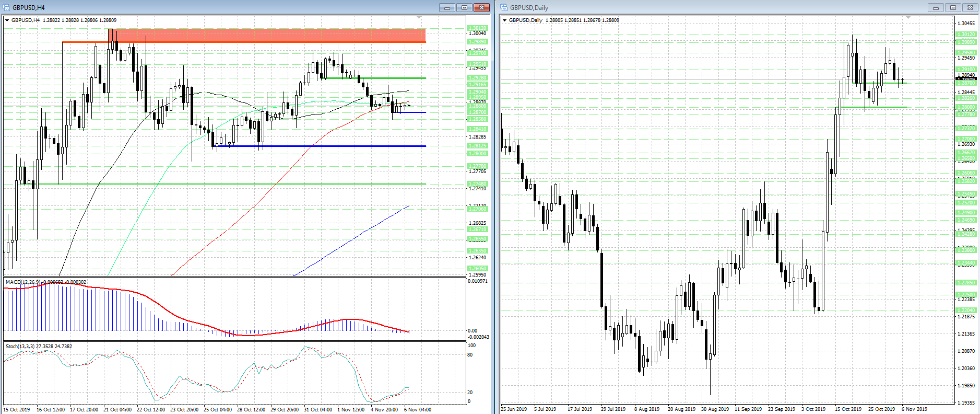Click the 21 Oct 04:00 time label

tap(117, 410)
